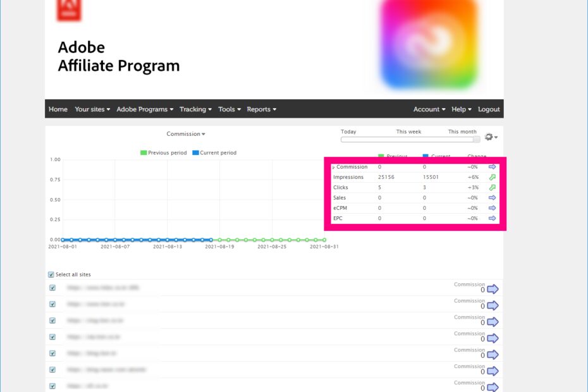
Task: Click the +6% change value
Action: tap(473, 177)
